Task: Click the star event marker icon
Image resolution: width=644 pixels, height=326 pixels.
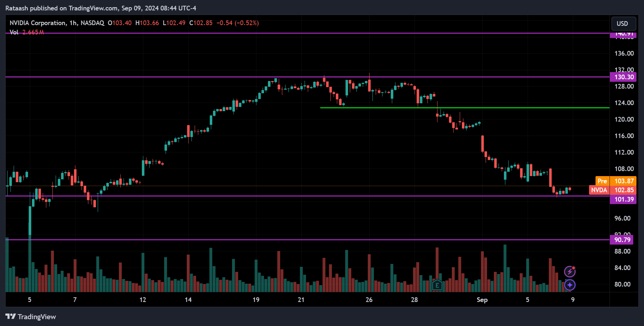Action: coord(570,285)
